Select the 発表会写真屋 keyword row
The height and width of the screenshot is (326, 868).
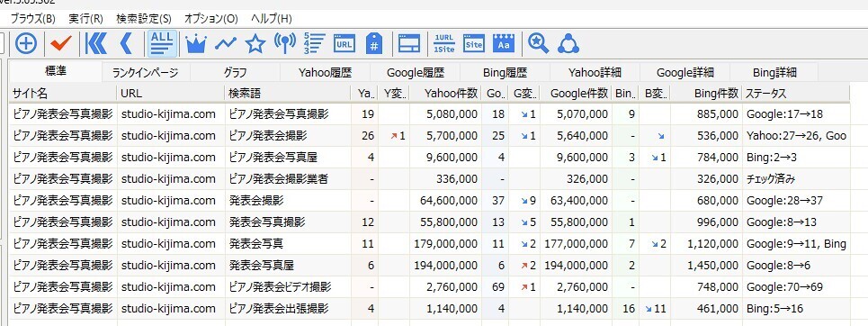pos(430,266)
